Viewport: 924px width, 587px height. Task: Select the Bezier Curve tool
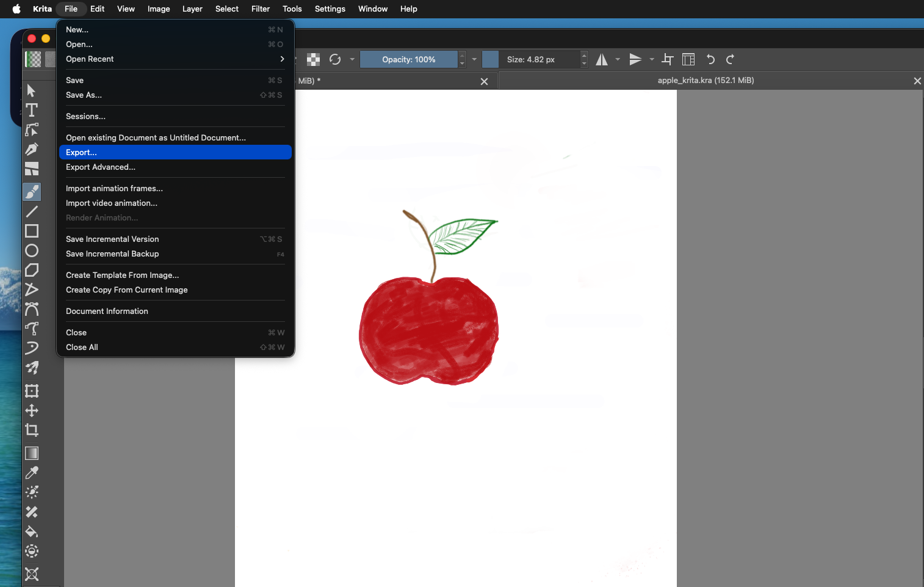pos(32,310)
